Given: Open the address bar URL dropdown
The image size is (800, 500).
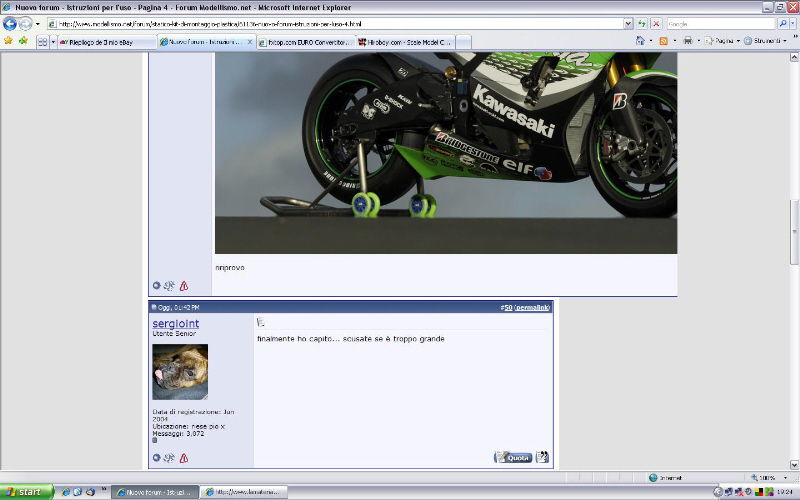Looking at the screenshot, I should (x=627, y=23).
